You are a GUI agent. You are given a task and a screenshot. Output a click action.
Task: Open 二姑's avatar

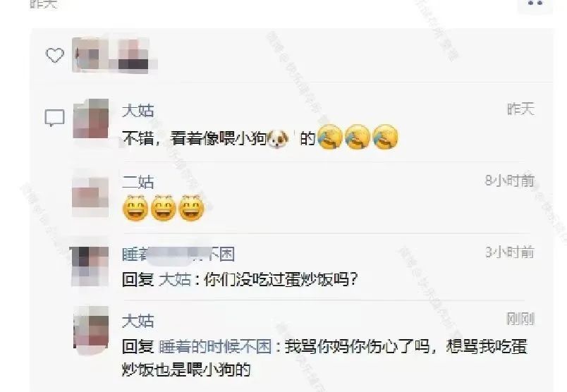(90, 195)
